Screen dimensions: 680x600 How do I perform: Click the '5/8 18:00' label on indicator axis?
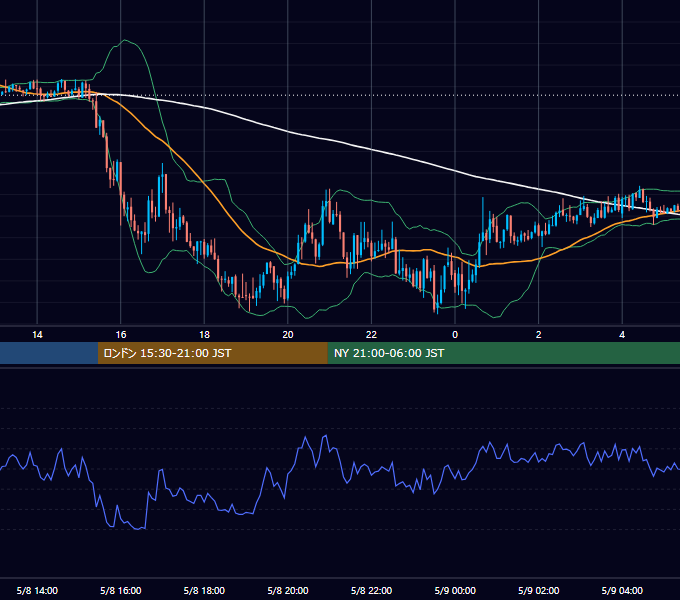pyautogui.click(x=204, y=590)
